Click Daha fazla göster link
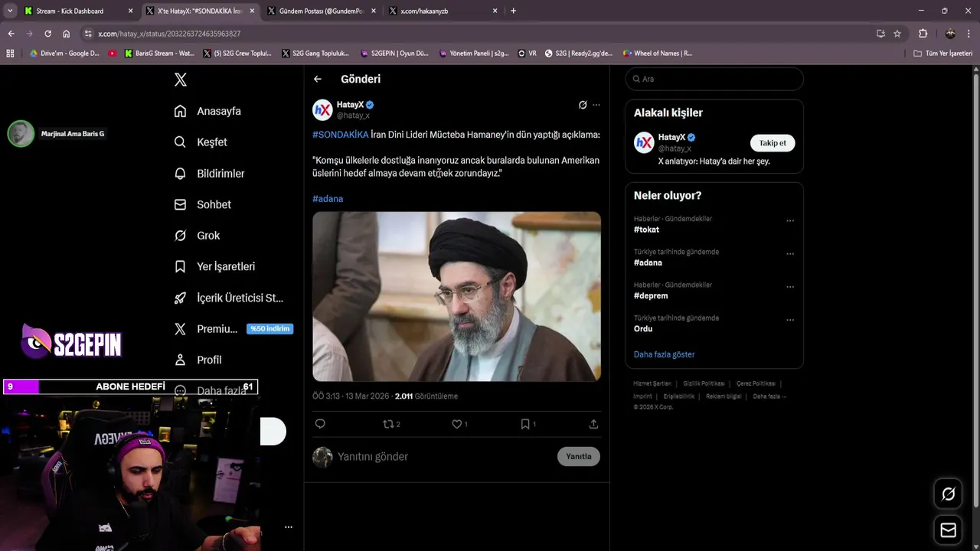 coord(664,354)
